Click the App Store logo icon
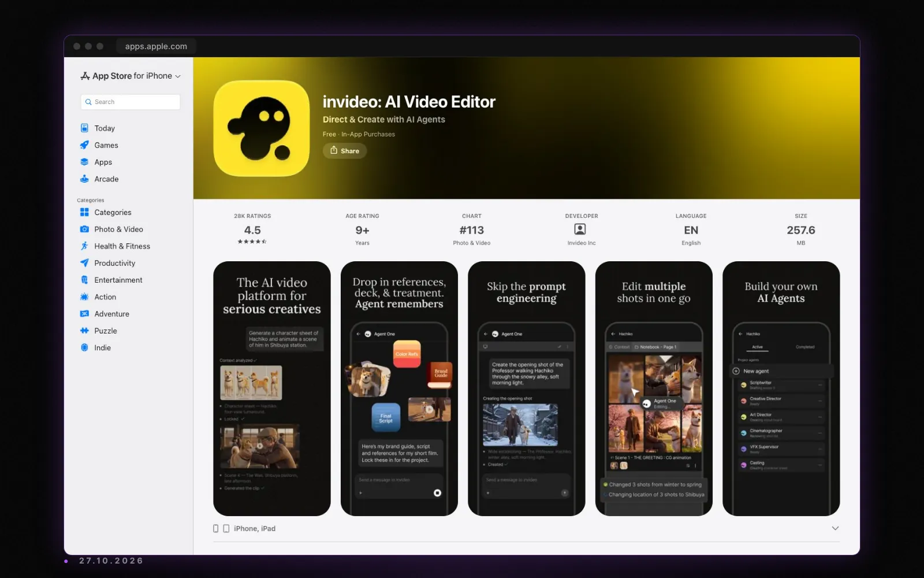Image resolution: width=924 pixels, height=578 pixels. [x=85, y=76]
